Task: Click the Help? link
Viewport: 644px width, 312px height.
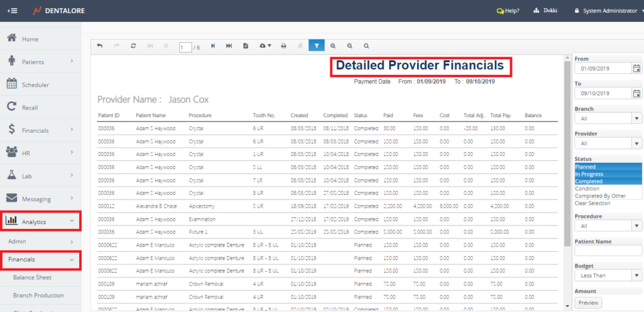Action: pyautogui.click(x=508, y=11)
